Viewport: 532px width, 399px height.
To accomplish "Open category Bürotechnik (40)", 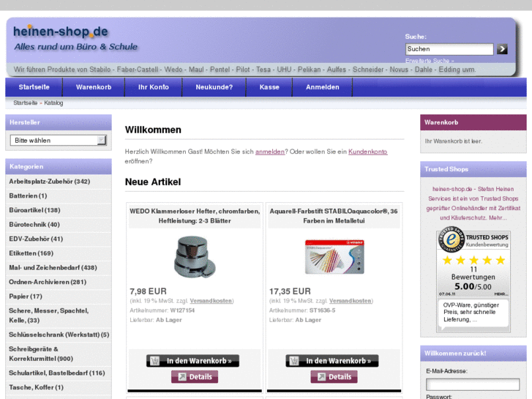I will click(x=34, y=225).
